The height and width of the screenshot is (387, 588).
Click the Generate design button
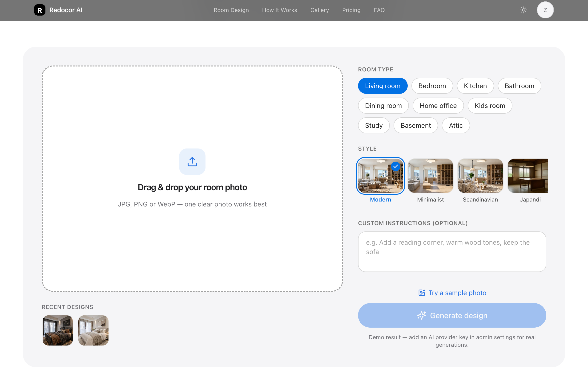[452, 316]
